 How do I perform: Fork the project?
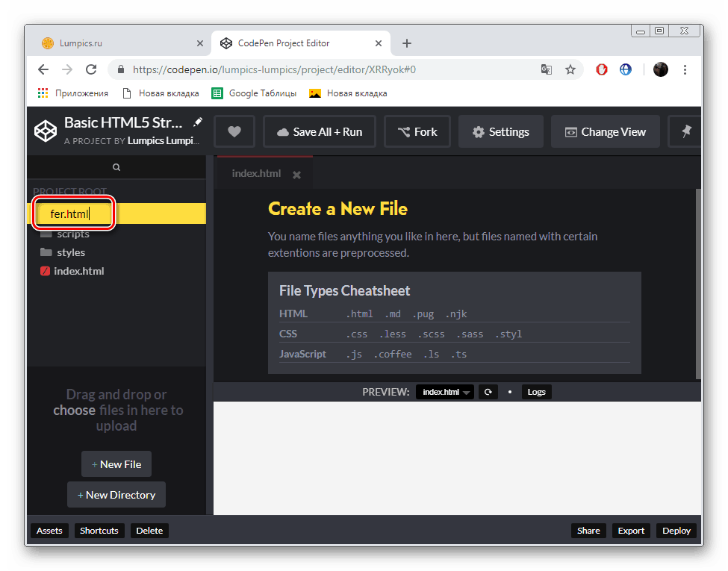(417, 131)
